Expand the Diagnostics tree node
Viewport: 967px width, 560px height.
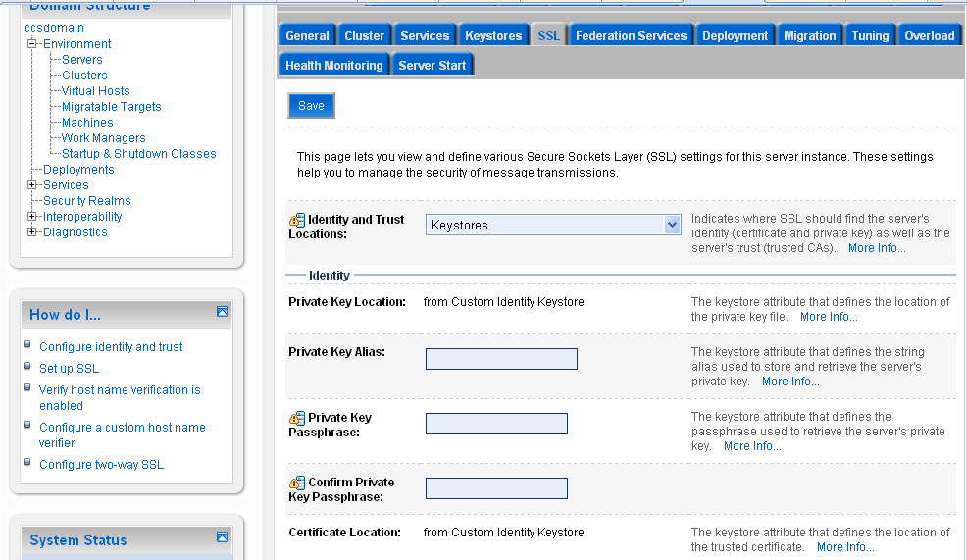pyautogui.click(x=32, y=232)
